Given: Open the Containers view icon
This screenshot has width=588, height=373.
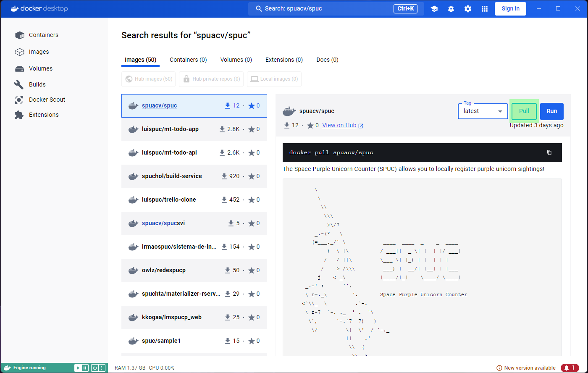Looking at the screenshot, I should 19,35.
